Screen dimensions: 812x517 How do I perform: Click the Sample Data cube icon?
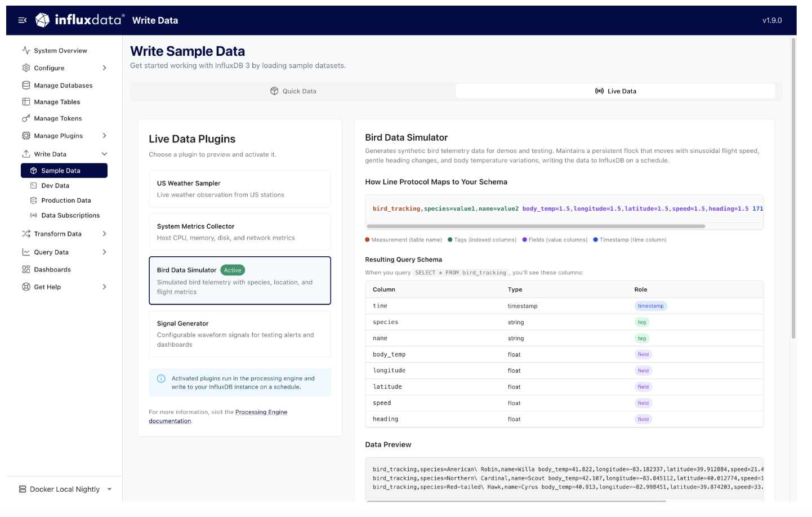(34, 171)
